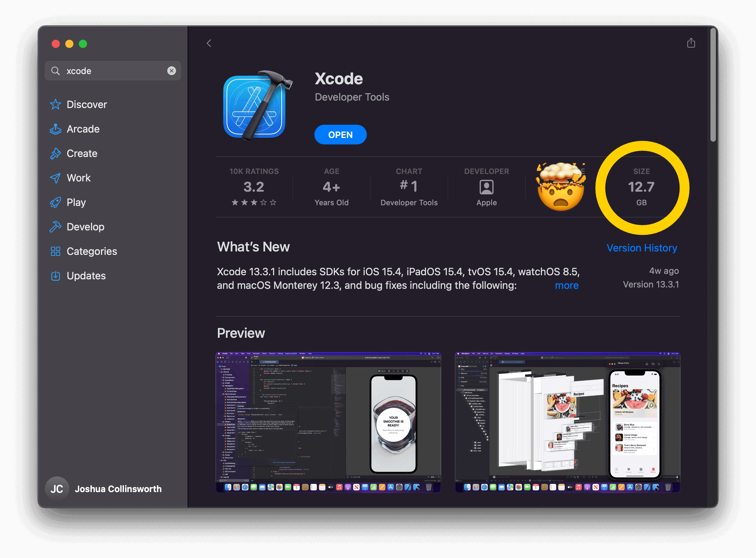The height and width of the screenshot is (558, 756).
Task: Click the Arcade joystick icon
Action: (55, 129)
